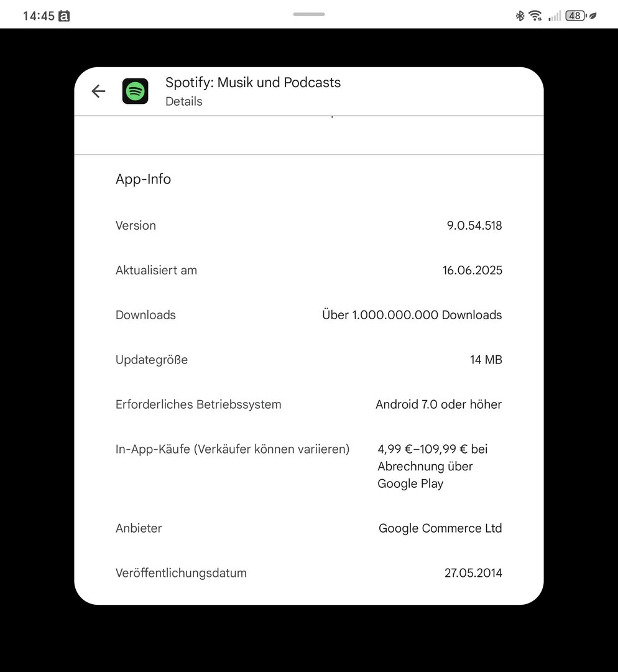Viewport: 618px width, 672px height.
Task: Tap the 'Downloads' row label
Action: click(145, 315)
